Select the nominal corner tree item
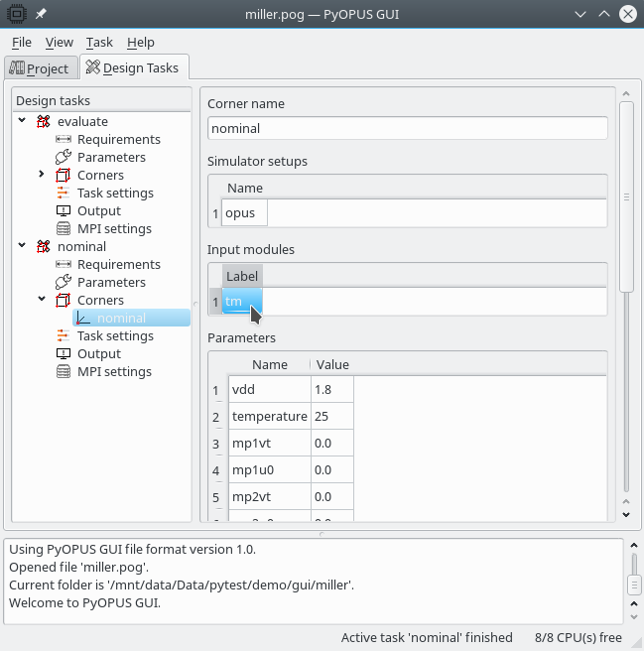Image resolution: width=644 pixels, height=651 pixels. click(121, 319)
